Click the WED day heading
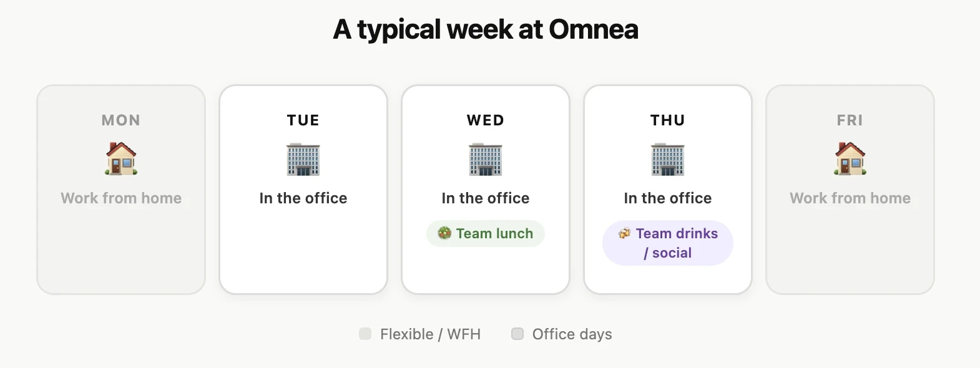Screen dimensions: 980x368 click(x=486, y=120)
